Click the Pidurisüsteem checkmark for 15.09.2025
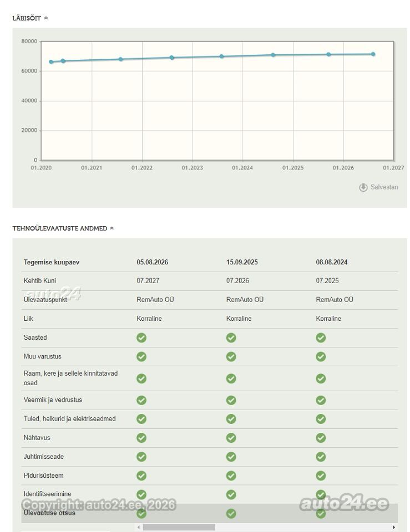Screen dimensions: 410x532 pos(231,475)
